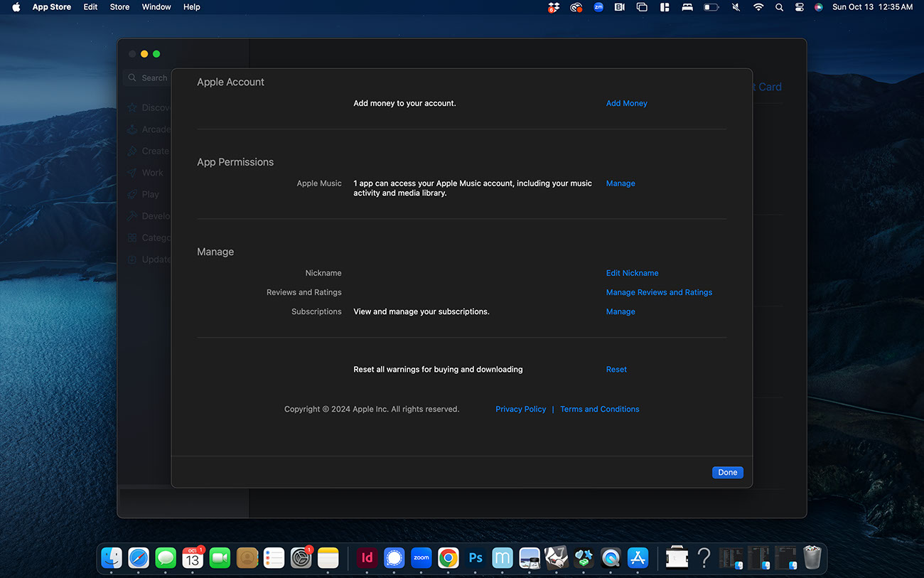Click Manage for Apple Music permissions

[x=620, y=183]
